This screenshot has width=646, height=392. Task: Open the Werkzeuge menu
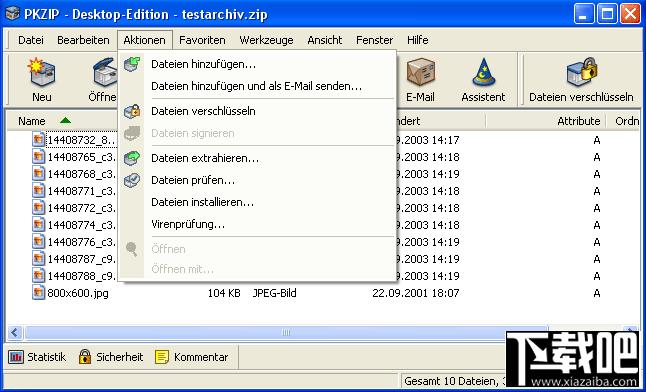(266, 40)
